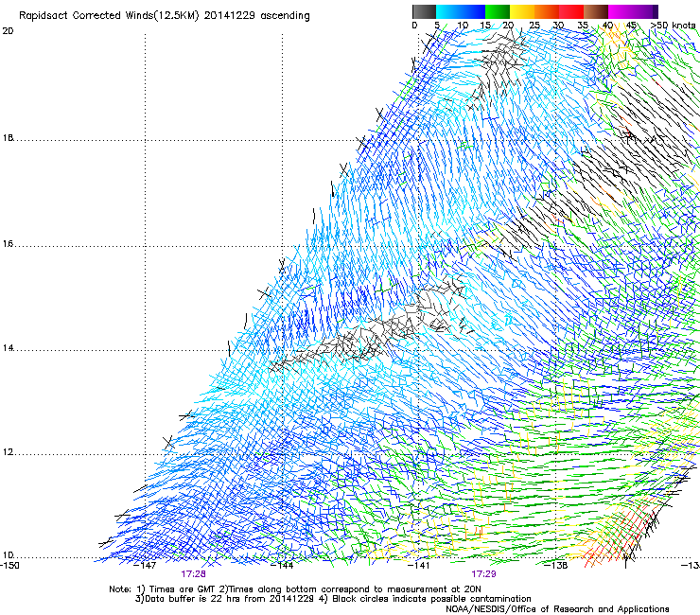Click the latitude axis label '16'
The width and height of the screenshot is (700, 615).
[8, 244]
